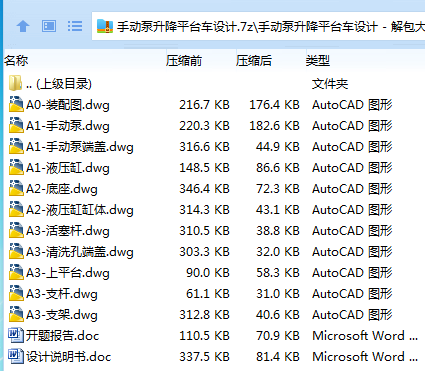Click the 216.7 KB size of A0-装配图.dwg

point(204,105)
